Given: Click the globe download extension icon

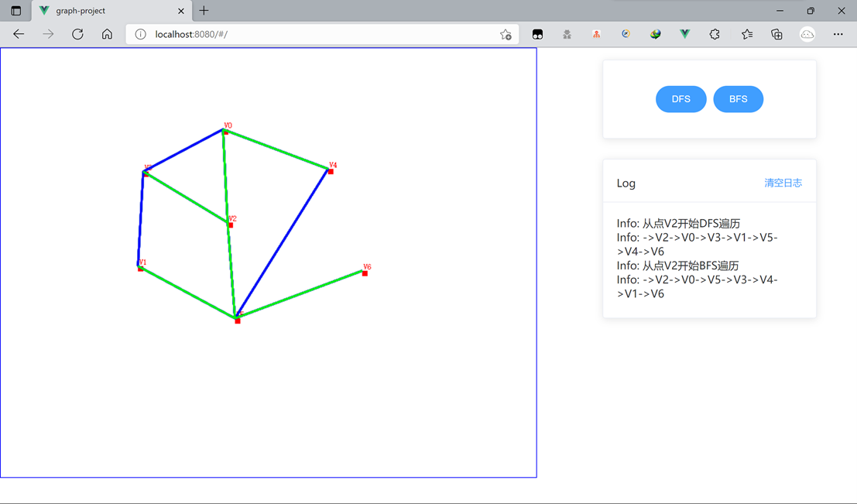Looking at the screenshot, I should click(655, 34).
